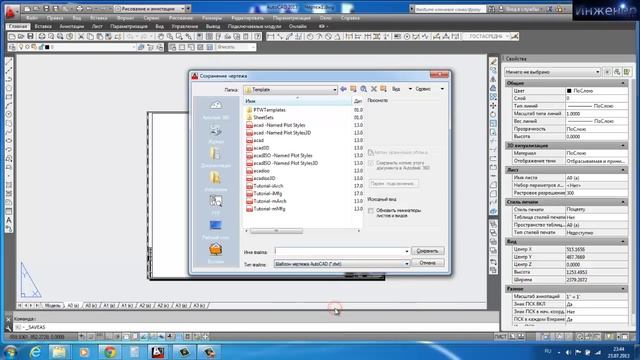Switch to the Аннотации ribbon tab
Image resolution: width=640 pixels, height=360 pixels.
point(71,27)
